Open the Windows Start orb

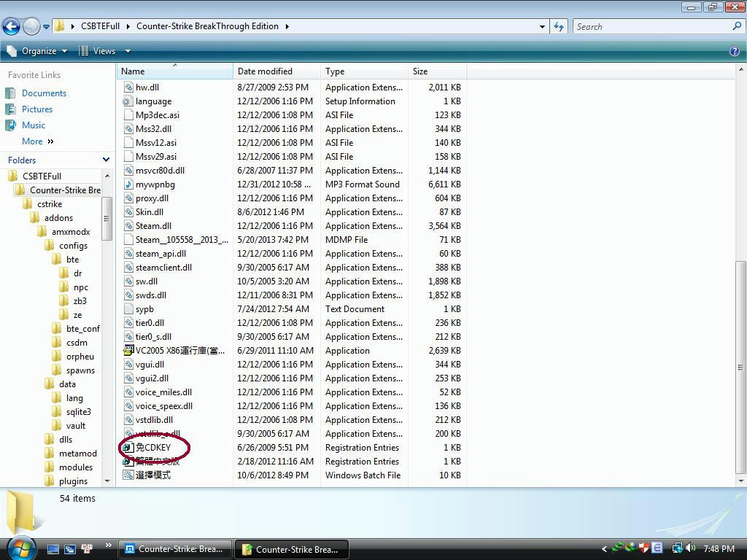20,548
